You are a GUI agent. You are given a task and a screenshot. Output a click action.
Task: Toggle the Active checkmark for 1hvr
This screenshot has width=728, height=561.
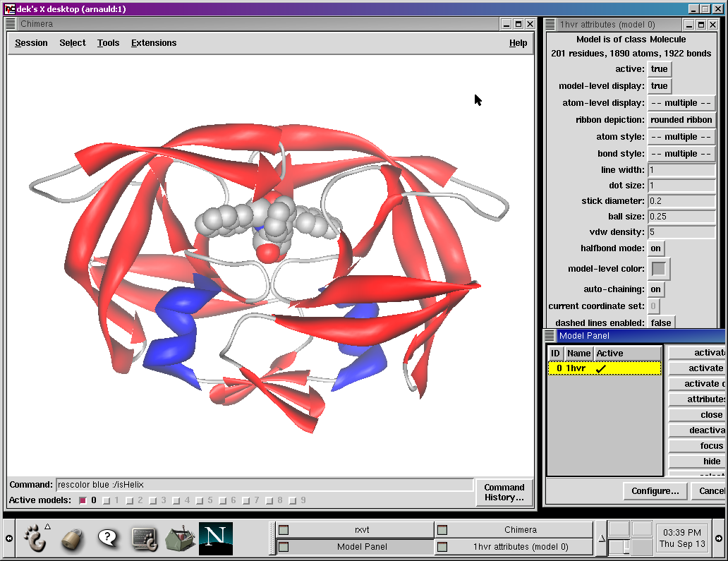coord(601,368)
